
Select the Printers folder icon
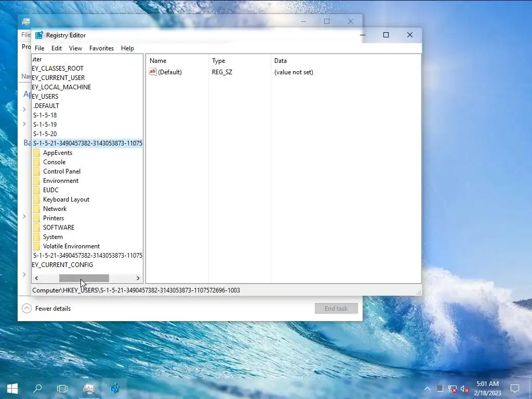tap(37, 218)
